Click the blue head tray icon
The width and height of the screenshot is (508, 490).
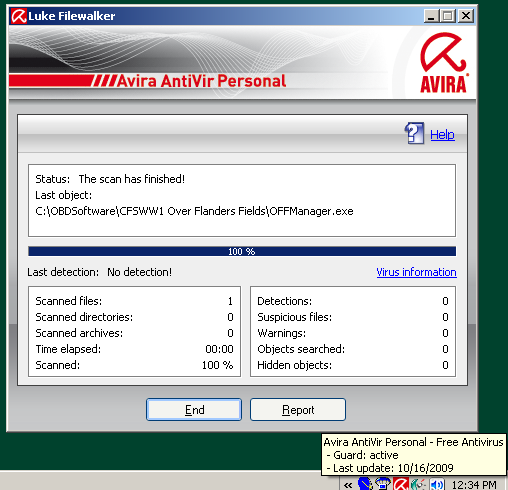click(x=365, y=484)
